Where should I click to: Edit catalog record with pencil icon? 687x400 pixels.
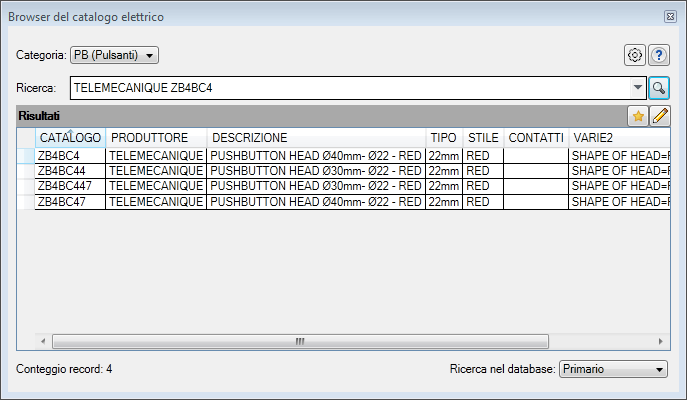pyautogui.click(x=660, y=116)
